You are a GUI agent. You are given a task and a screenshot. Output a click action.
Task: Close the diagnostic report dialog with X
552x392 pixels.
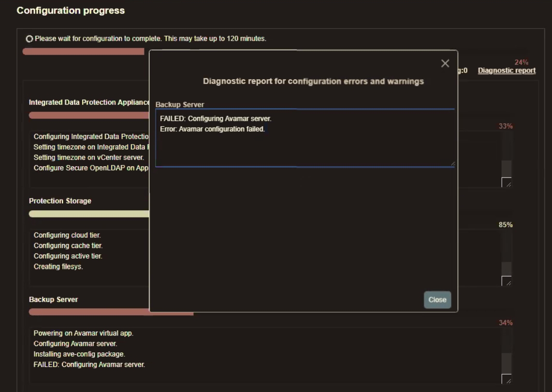(x=445, y=63)
